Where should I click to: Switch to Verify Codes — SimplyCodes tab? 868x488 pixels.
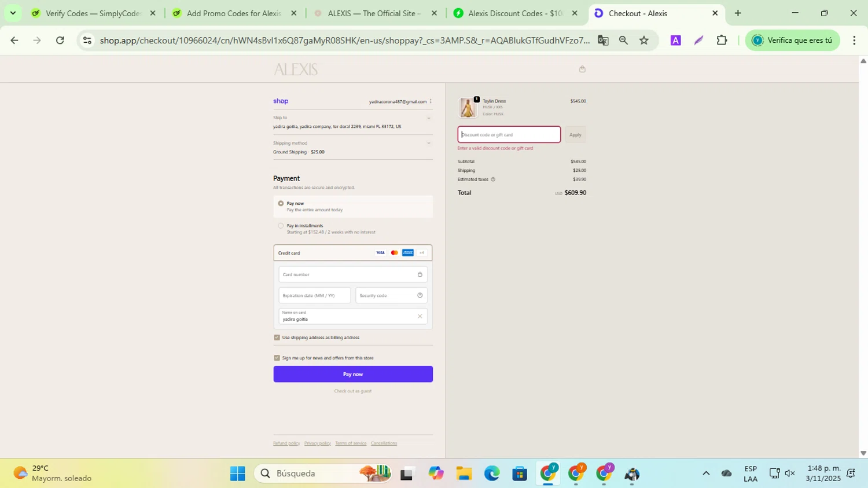(x=93, y=13)
